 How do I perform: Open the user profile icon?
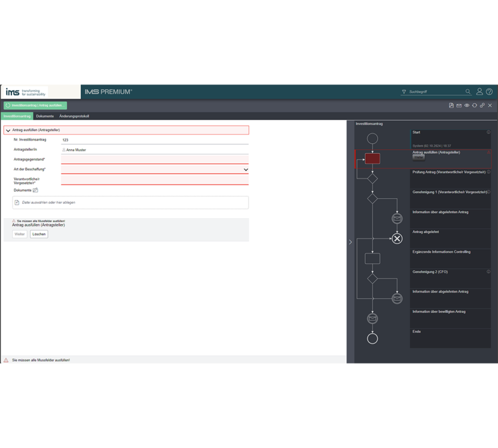pyautogui.click(x=479, y=92)
